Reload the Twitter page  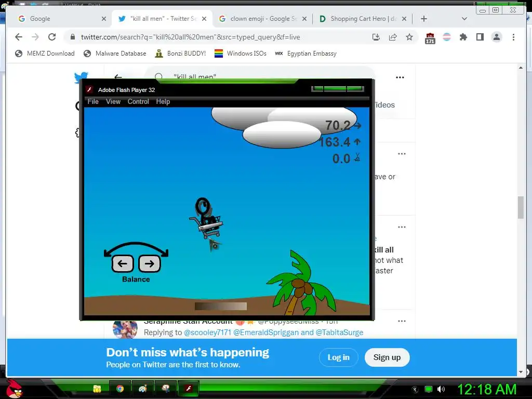coord(52,37)
